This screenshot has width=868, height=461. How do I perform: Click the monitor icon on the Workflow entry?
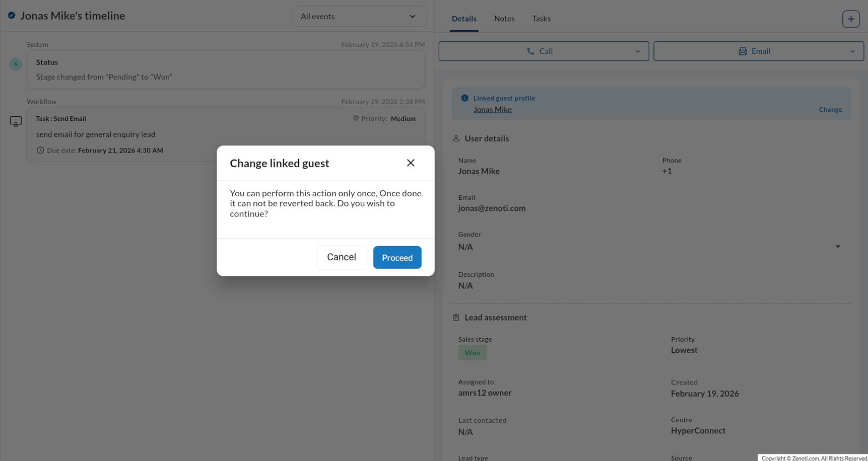point(16,121)
